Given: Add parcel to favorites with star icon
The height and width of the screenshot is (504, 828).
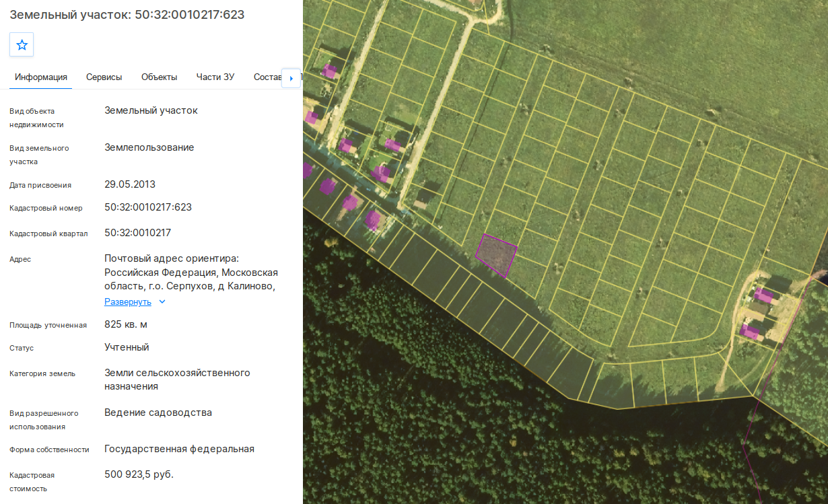Looking at the screenshot, I should pyautogui.click(x=22, y=44).
